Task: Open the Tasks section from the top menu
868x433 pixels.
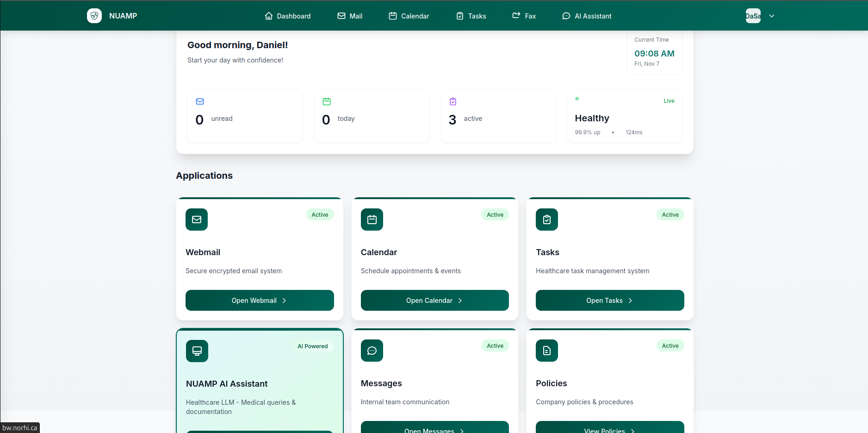Action: (471, 15)
